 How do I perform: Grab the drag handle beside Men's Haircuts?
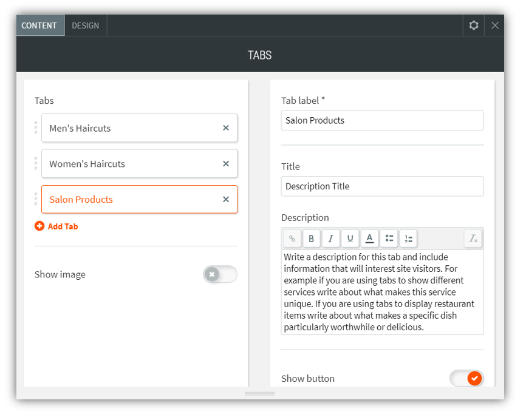36,128
